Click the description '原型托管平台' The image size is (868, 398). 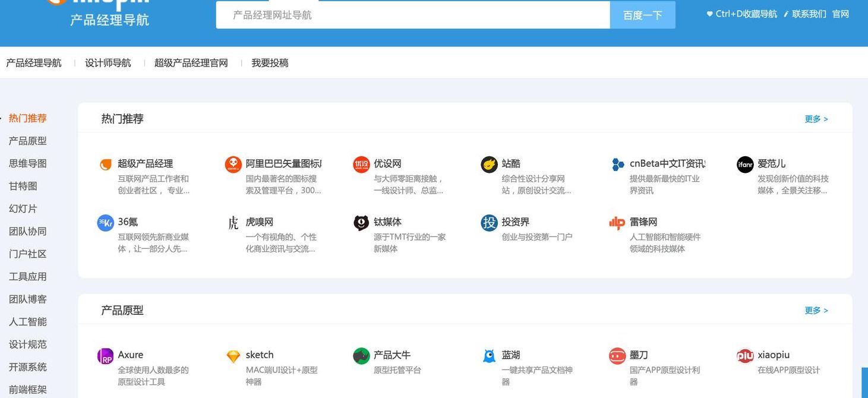(397, 369)
